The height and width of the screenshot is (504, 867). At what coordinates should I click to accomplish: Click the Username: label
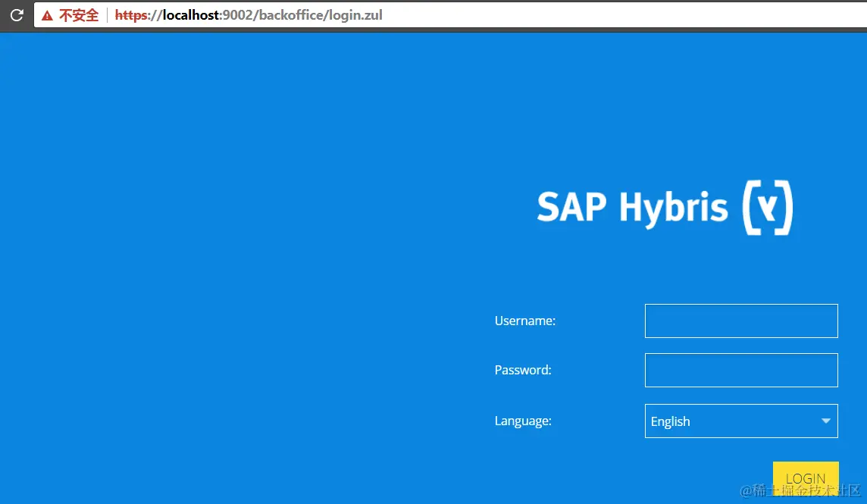(524, 321)
